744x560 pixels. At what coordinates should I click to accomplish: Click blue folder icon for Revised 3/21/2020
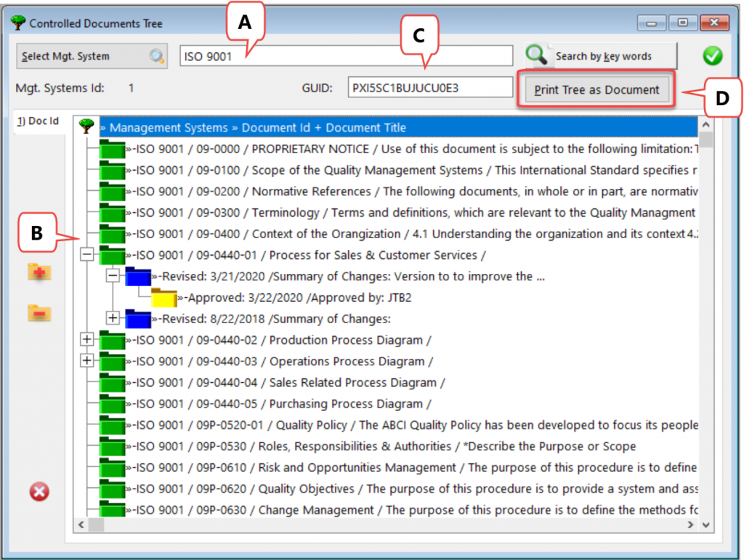click(x=138, y=276)
